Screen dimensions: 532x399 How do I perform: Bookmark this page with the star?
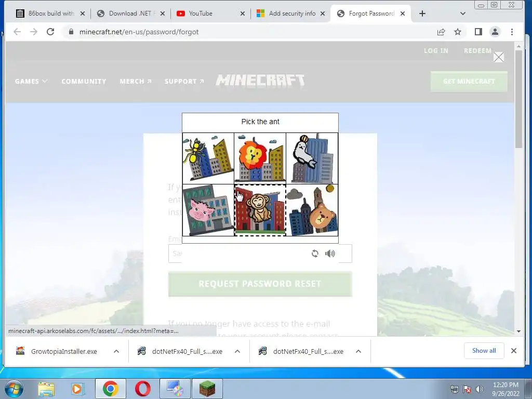coord(458,32)
